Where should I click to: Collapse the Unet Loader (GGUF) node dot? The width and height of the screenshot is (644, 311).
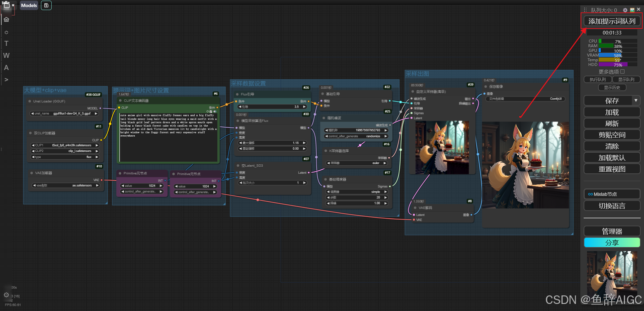(x=30, y=101)
